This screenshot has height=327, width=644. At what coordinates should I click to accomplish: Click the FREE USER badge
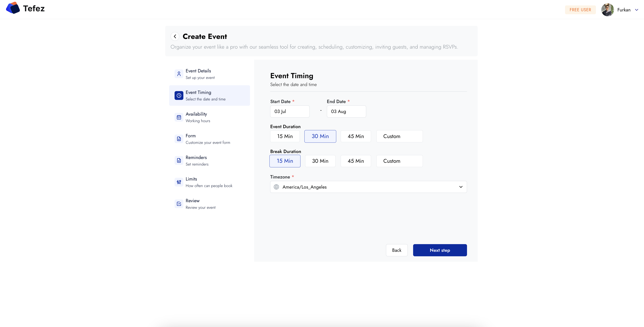pyautogui.click(x=580, y=10)
